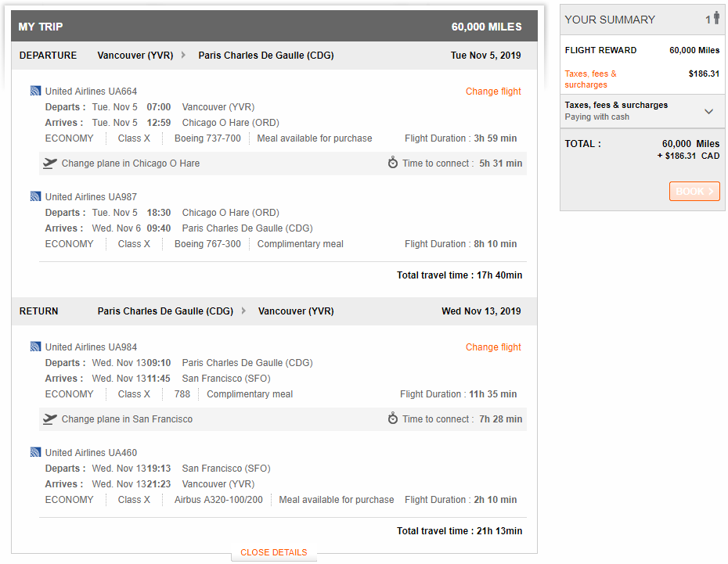The width and height of the screenshot is (728, 564).
Task: Change flight for the departure trip
Action: point(493,92)
